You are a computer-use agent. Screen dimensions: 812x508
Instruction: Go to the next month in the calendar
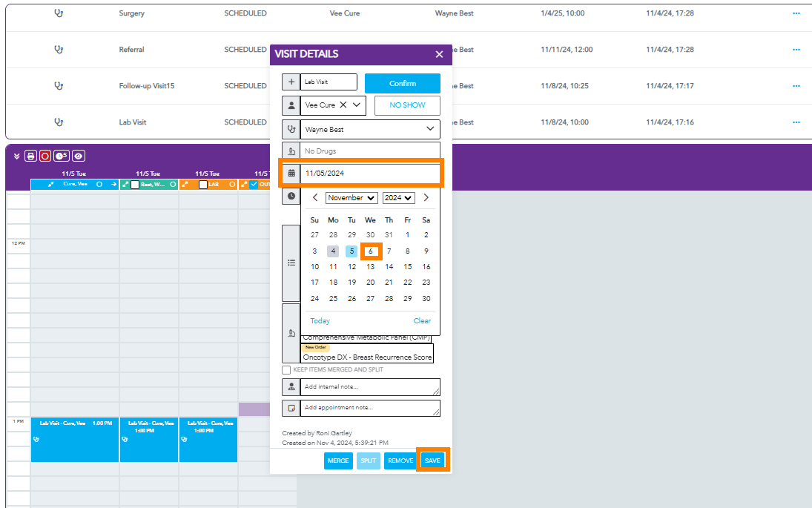(426, 197)
